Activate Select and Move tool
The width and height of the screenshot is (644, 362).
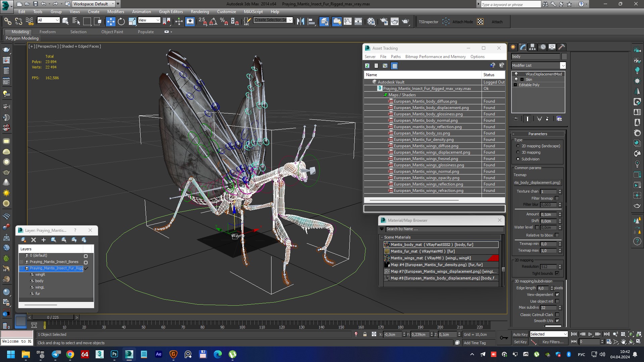pyautogui.click(x=110, y=21)
